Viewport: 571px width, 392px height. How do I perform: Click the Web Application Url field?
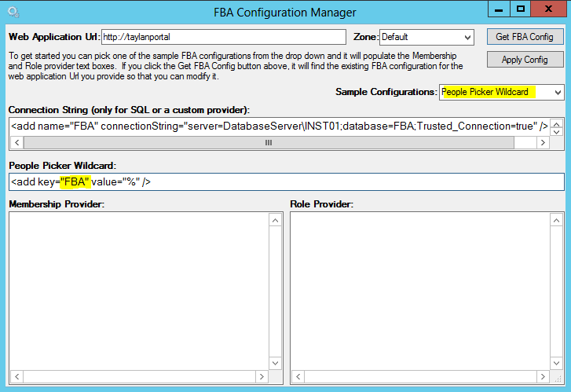click(224, 37)
